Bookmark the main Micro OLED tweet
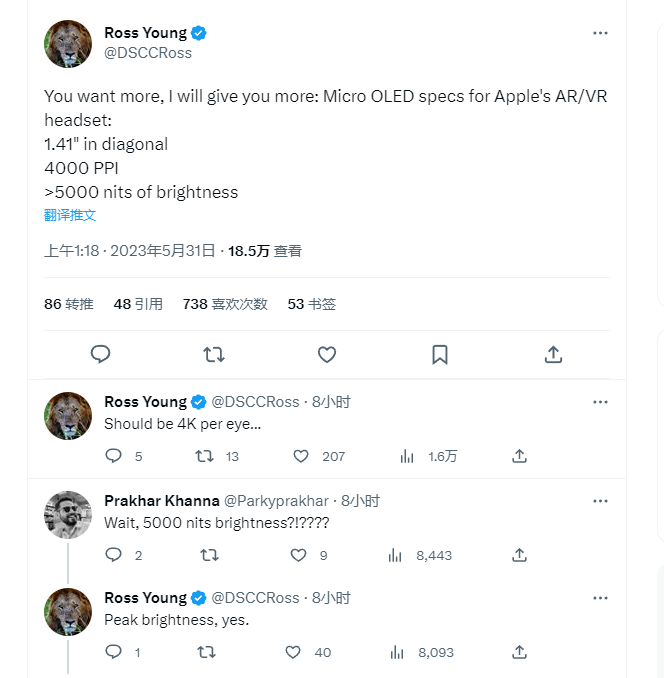 coord(439,354)
